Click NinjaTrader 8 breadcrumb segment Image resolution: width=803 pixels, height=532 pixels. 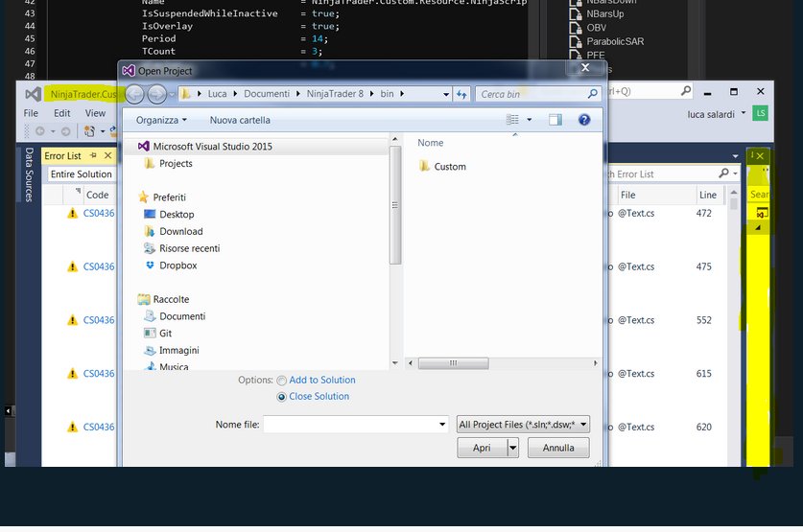coord(335,94)
